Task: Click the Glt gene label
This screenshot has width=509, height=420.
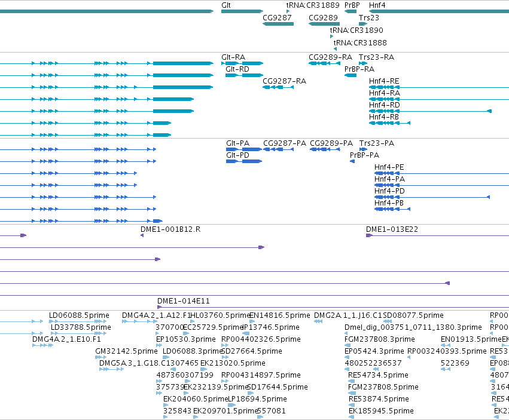Action: [x=226, y=5]
